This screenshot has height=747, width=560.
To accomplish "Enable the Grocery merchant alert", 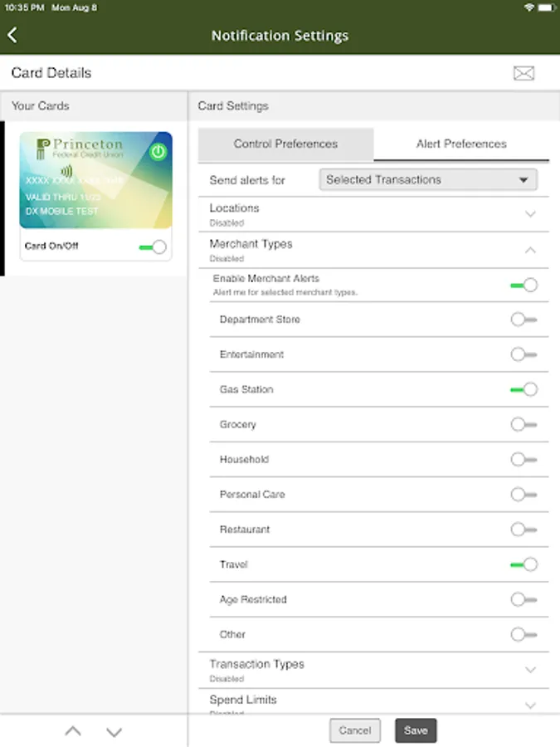I will [524, 424].
